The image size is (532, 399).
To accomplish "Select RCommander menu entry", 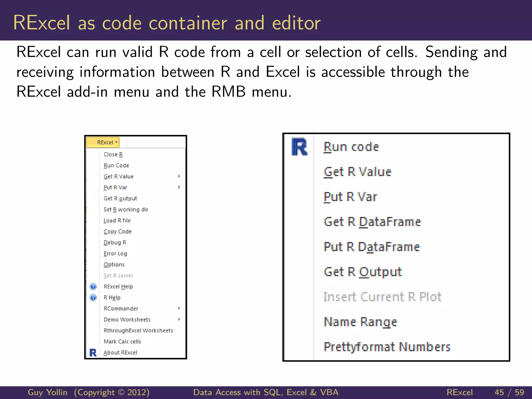I will pyautogui.click(x=121, y=308).
